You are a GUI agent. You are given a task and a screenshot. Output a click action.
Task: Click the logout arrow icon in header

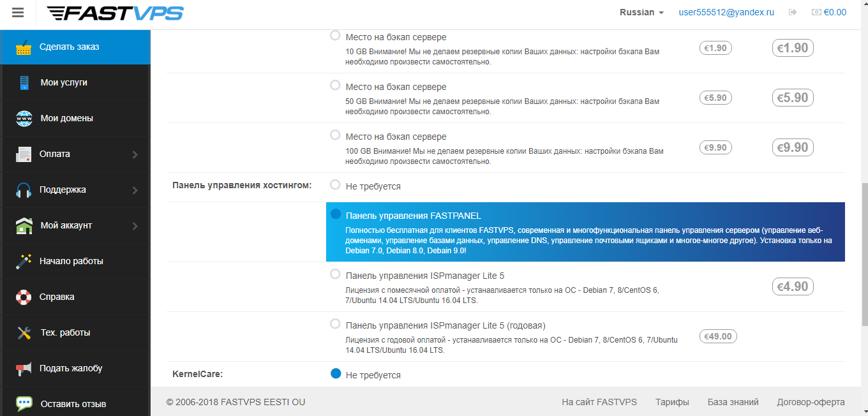(x=793, y=12)
